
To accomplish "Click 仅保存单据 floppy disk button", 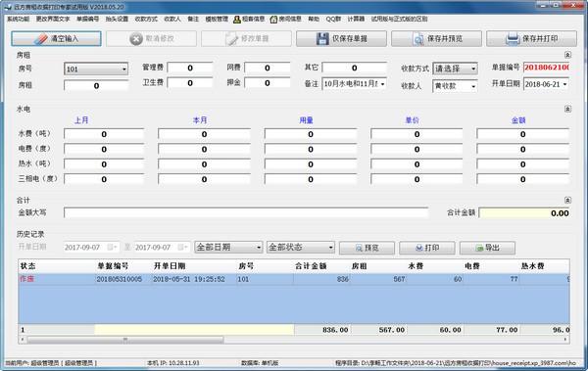I will click(x=341, y=38).
